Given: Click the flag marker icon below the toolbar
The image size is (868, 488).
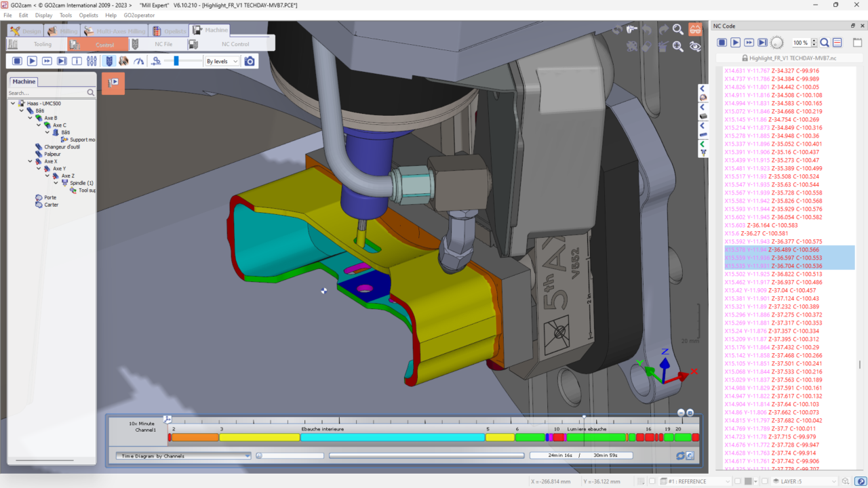Looking at the screenshot, I should tap(113, 83).
